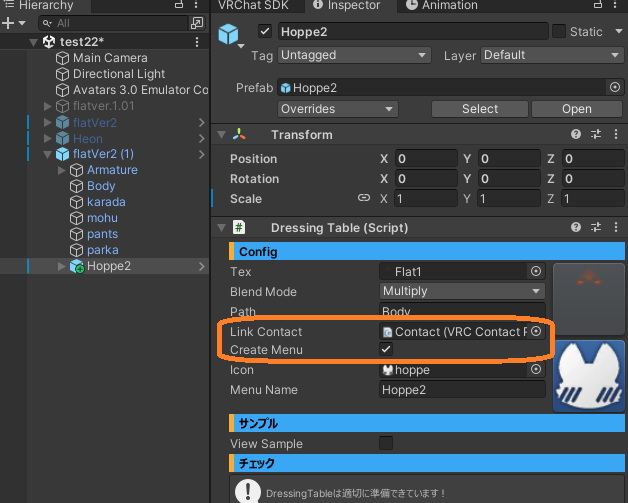Expand Hoppe2 in Hierarchy
The image size is (628, 503).
[x=62, y=266]
